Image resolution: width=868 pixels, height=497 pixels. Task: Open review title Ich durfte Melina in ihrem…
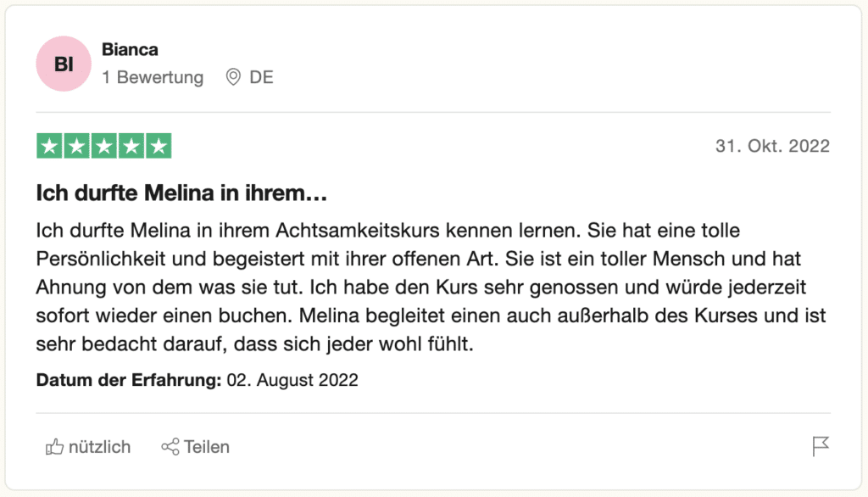pyautogui.click(x=181, y=193)
